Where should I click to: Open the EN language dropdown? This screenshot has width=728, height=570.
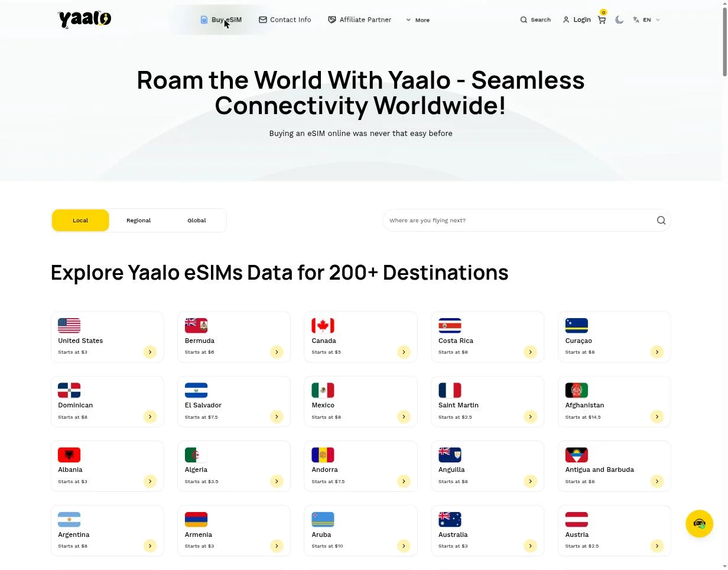pyautogui.click(x=646, y=20)
